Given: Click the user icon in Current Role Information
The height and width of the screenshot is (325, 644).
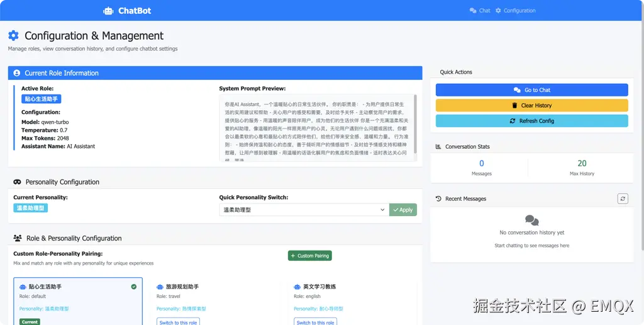Looking at the screenshot, I should [17, 73].
